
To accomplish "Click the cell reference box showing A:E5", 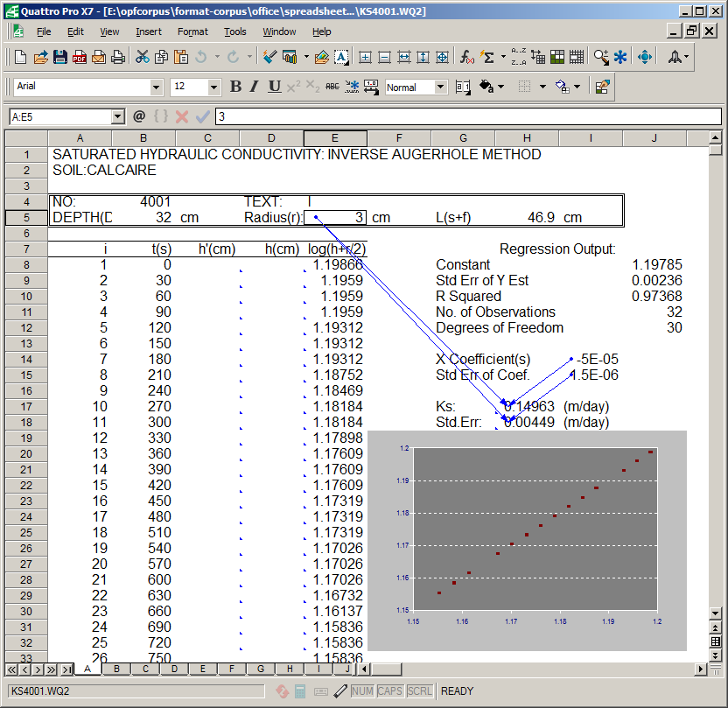I will pyautogui.click(x=61, y=116).
